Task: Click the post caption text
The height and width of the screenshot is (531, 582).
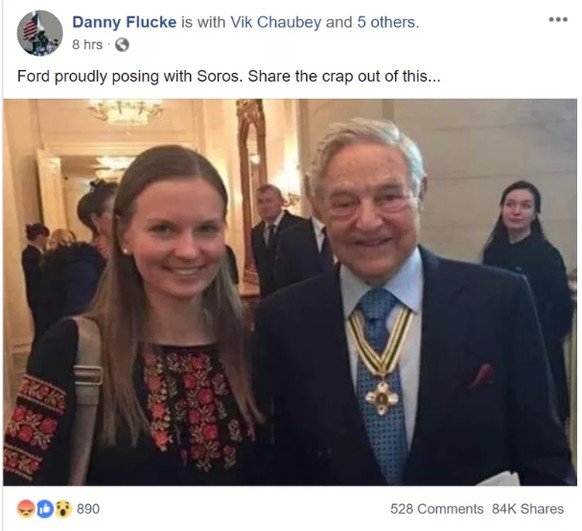Action: tap(229, 76)
